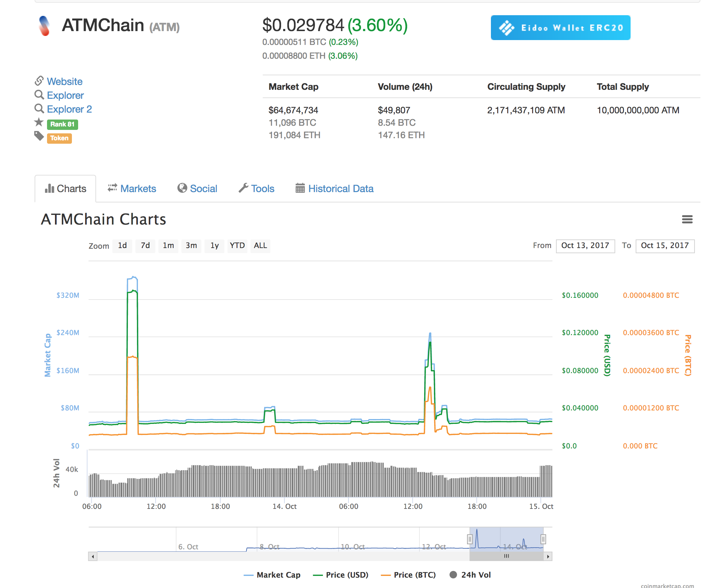Image resolution: width=726 pixels, height=588 pixels.
Task: Click the Rank 81 badge
Action: [62, 124]
